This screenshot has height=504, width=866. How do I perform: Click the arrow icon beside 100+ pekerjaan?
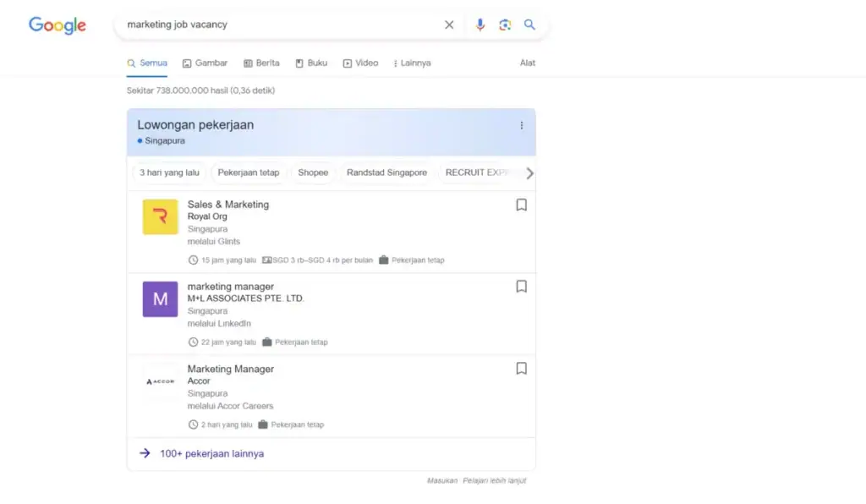pyautogui.click(x=145, y=453)
